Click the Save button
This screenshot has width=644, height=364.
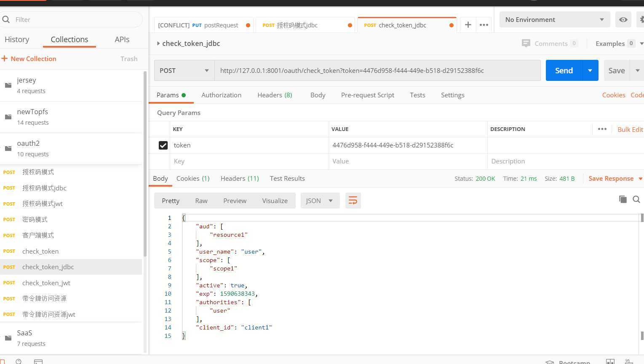[x=617, y=70]
